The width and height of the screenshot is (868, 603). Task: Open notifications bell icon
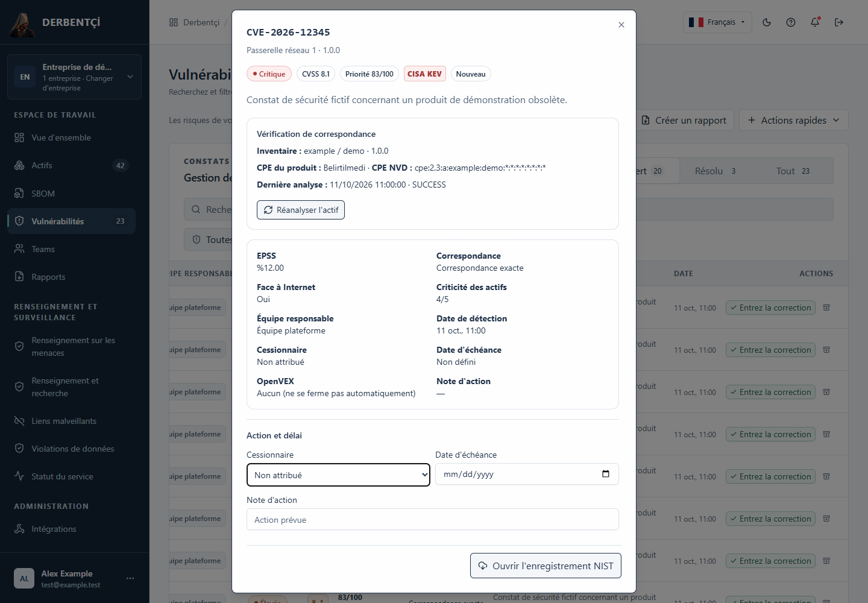[815, 22]
